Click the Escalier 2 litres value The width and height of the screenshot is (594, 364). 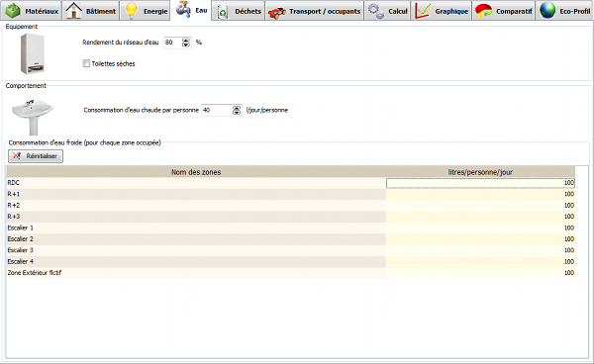coord(480,239)
